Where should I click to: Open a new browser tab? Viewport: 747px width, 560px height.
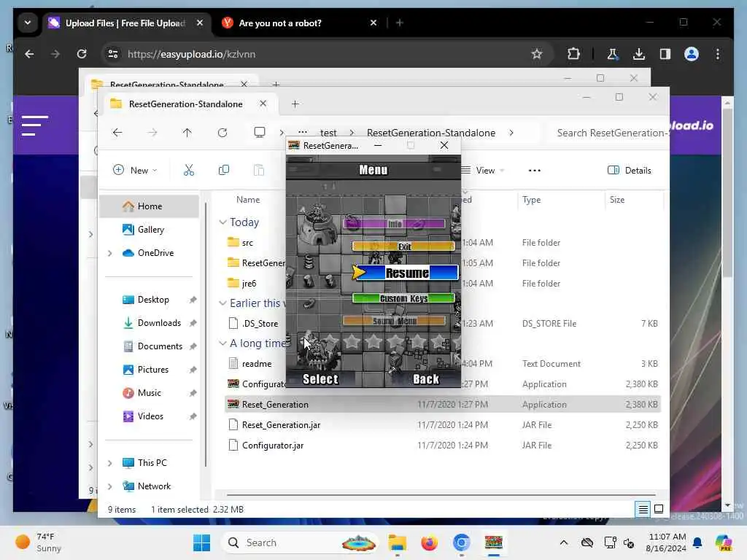400,23
